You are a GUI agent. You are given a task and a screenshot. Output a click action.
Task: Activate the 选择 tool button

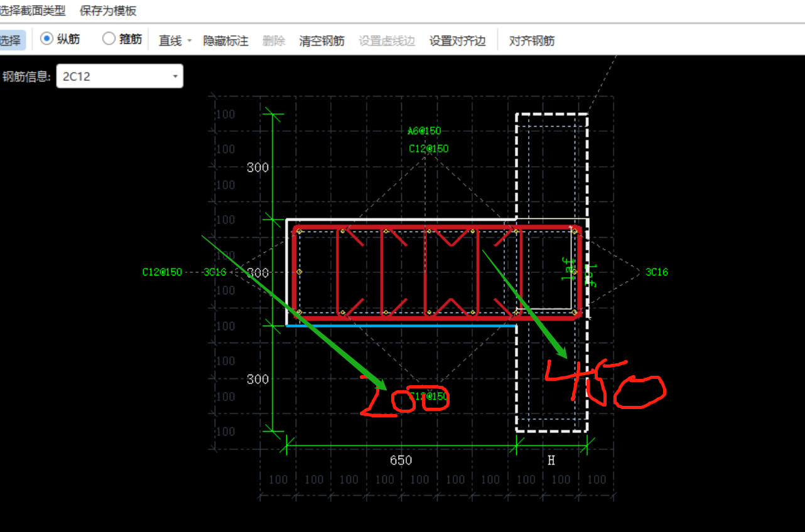coord(11,41)
